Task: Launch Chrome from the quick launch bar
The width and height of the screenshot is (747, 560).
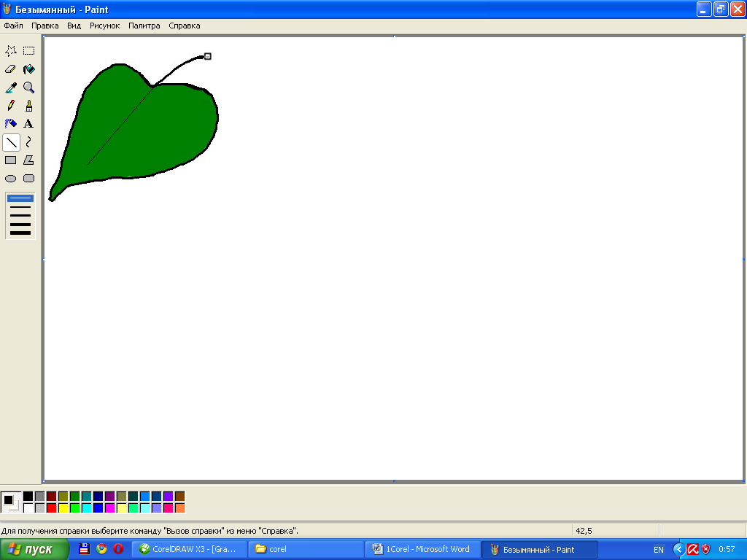Action: pos(101,549)
